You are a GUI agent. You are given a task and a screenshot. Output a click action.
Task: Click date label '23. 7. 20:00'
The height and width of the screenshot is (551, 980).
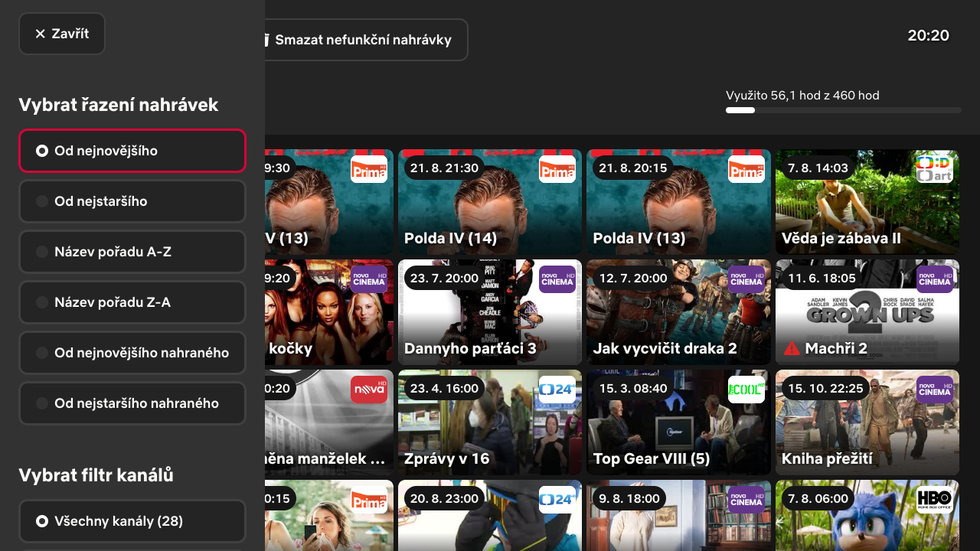445,278
